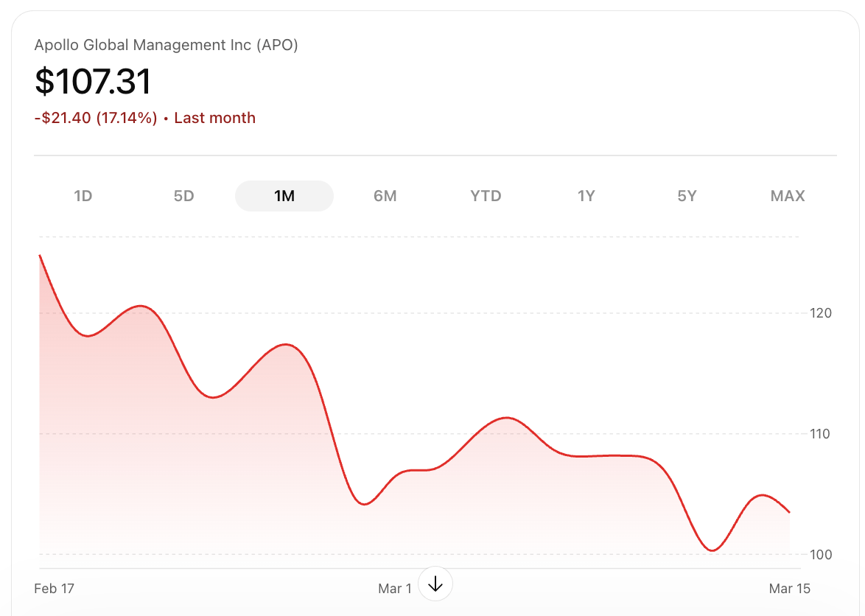
Task: Click the 120 y-axis label
Action: 821,313
